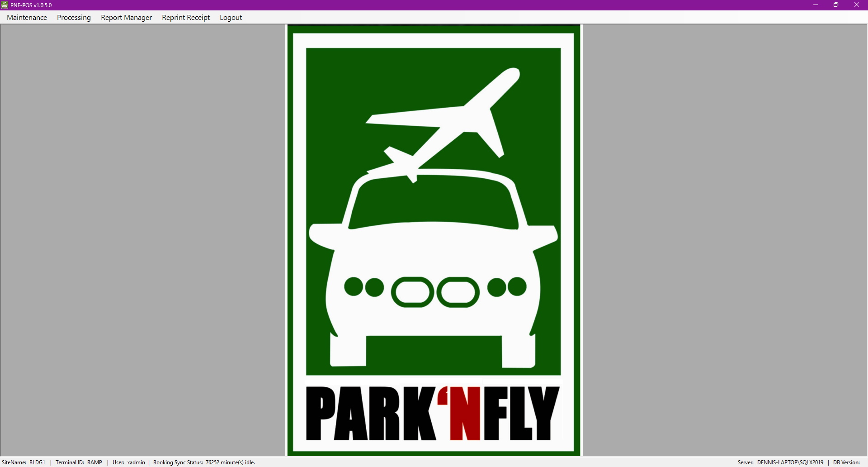The height and width of the screenshot is (467, 868).
Task: Open the Processing menu
Action: coord(74,18)
